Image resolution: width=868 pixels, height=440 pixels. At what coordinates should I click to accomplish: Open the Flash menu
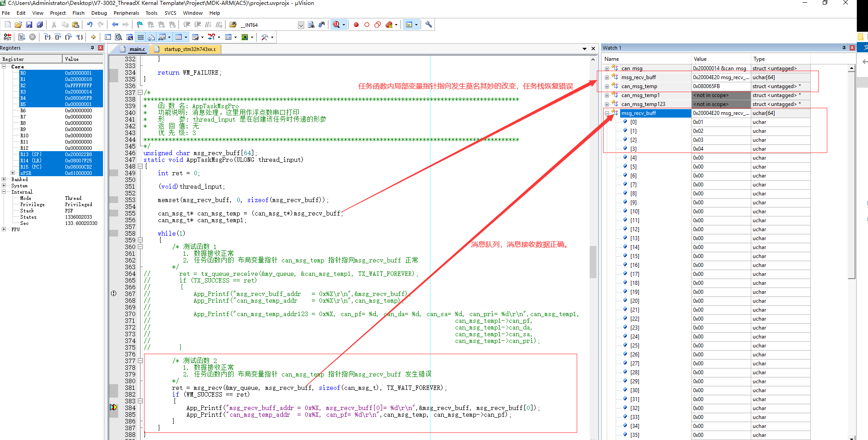tap(78, 13)
